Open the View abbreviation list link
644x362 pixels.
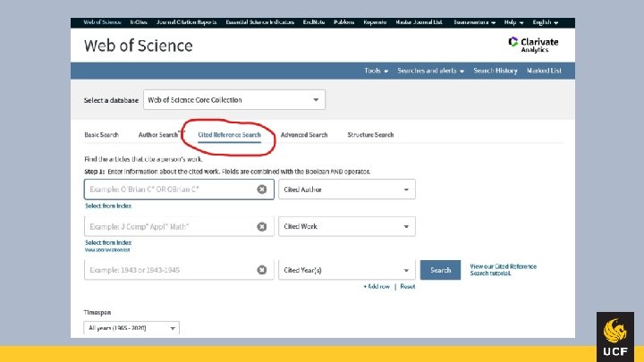point(107,249)
